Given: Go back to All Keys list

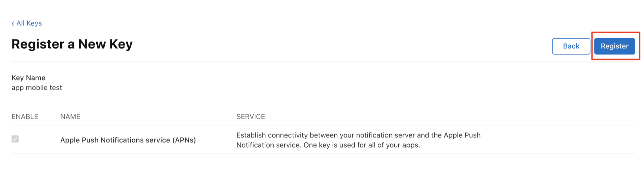Looking at the screenshot, I should (27, 23).
